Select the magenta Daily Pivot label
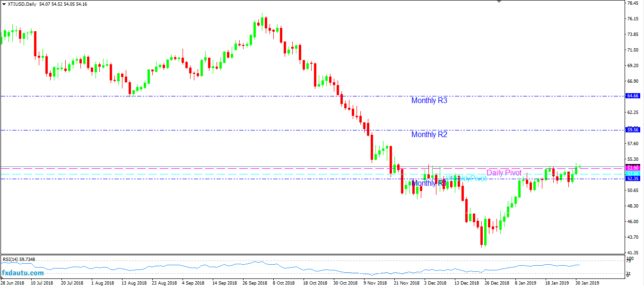 (504, 173)
